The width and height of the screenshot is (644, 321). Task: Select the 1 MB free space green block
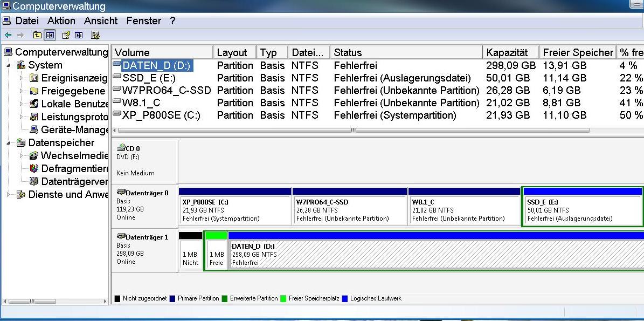coord(217,251)
